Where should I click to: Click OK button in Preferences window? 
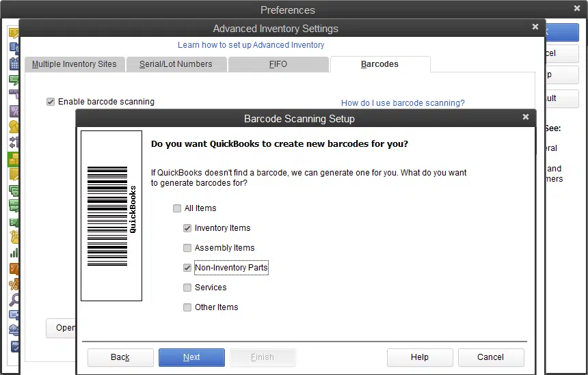pyautogui.click(x=562, y=33)
